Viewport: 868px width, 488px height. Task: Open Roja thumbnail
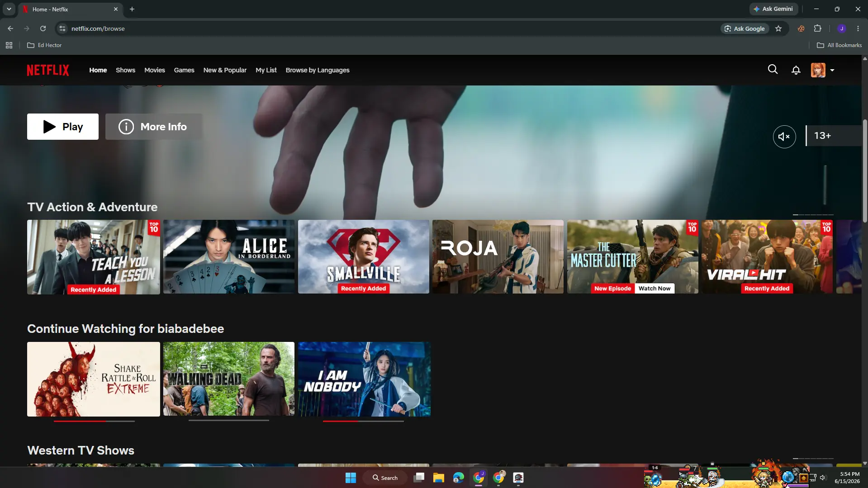pos(498,257)
